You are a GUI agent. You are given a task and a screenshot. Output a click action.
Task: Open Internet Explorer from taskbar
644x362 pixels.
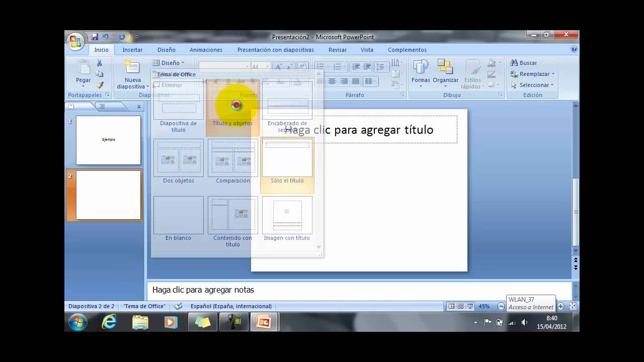point(109,322)
